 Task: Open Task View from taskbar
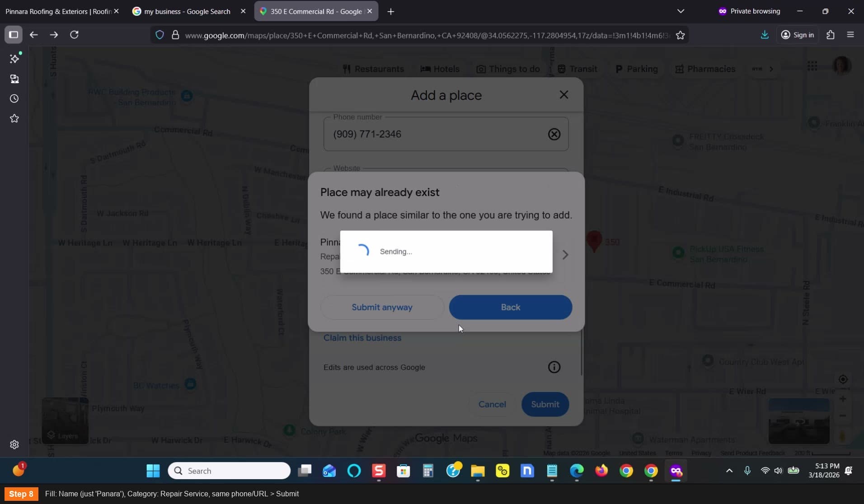point(305,471)
